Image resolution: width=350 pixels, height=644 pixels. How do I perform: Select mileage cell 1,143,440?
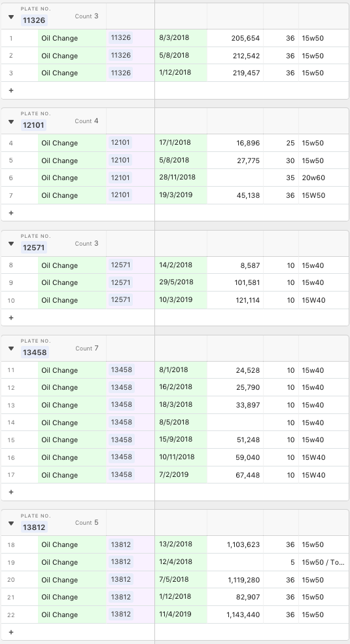[235, 615]
